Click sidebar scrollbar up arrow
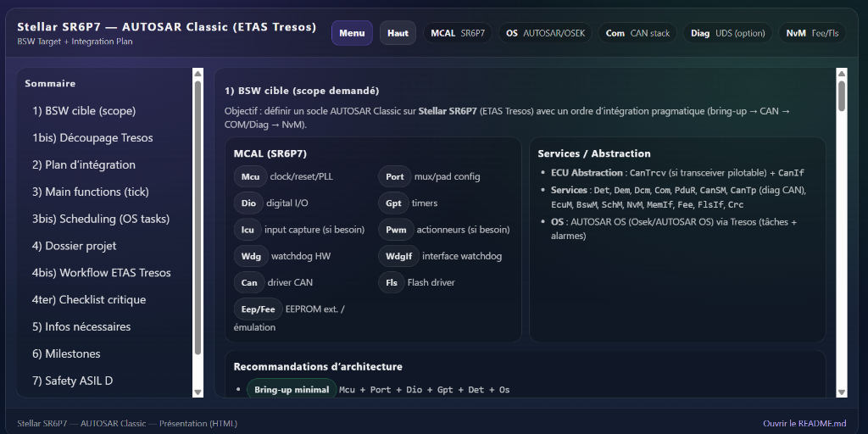Screen dimensions: 868x434 click(198, 74)
